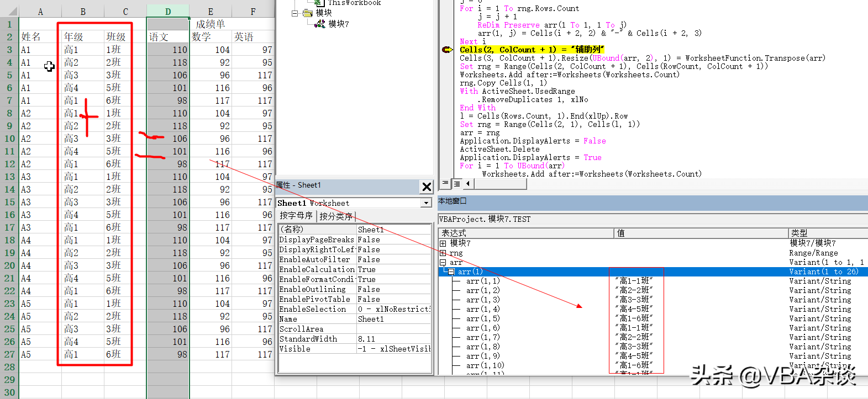
Task: Collapse the 模块 folder node
Action: pos(295,13)
